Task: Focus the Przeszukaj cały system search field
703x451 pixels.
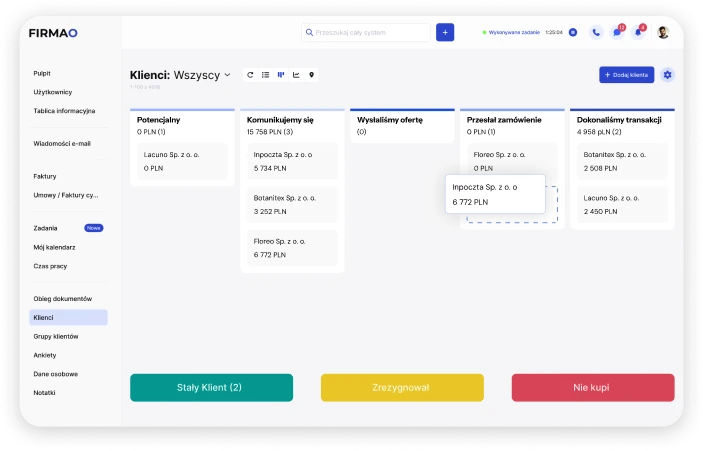Action: [x=366, y=32]
